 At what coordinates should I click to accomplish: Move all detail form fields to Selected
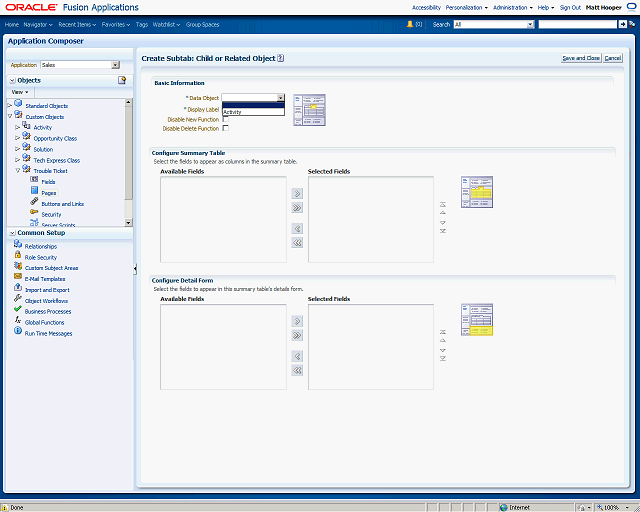click(297, 336)
